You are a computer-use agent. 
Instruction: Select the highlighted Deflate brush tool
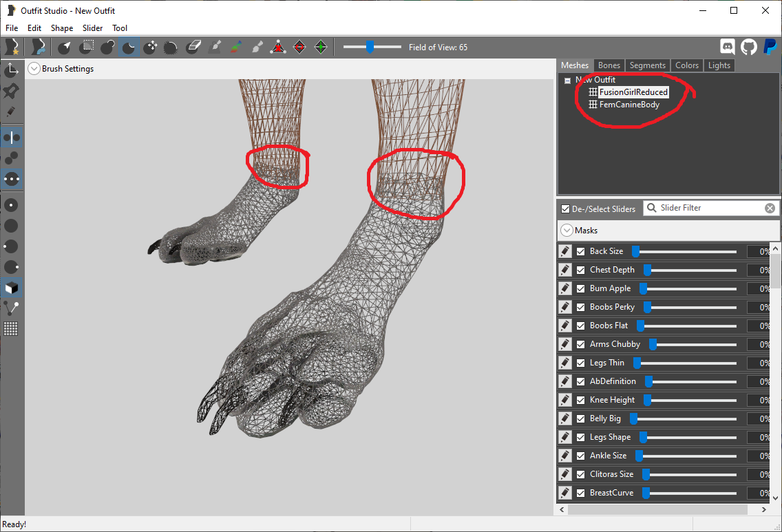tap(129, 47)
